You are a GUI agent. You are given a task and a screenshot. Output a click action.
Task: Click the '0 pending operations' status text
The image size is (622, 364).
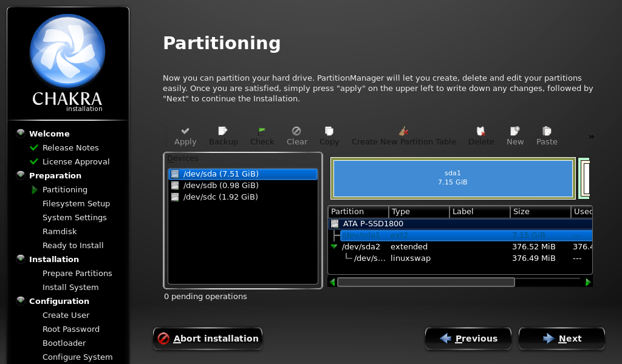(x=205, y=297)
